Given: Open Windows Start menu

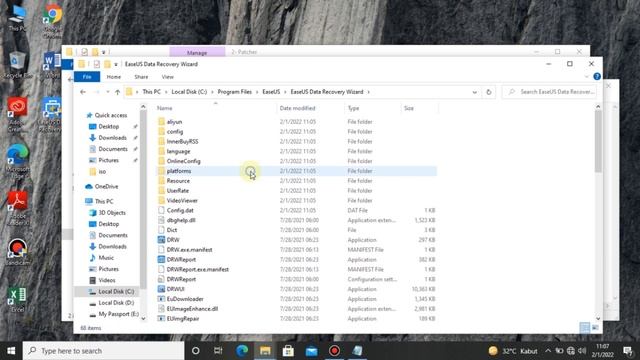Looking at the screenshot, I should (x=11, y=351).
